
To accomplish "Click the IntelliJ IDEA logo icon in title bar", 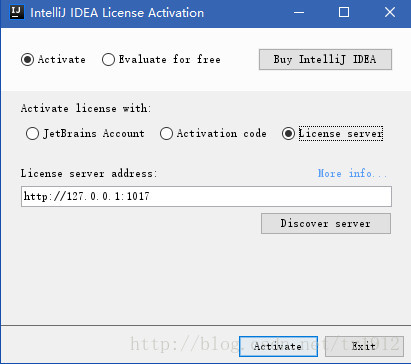I will [x=16, y=13].
